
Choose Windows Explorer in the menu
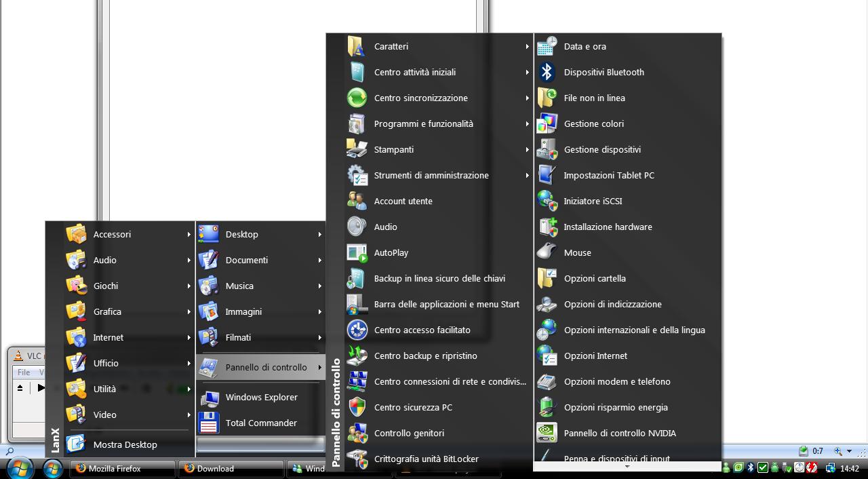(261, 398)
